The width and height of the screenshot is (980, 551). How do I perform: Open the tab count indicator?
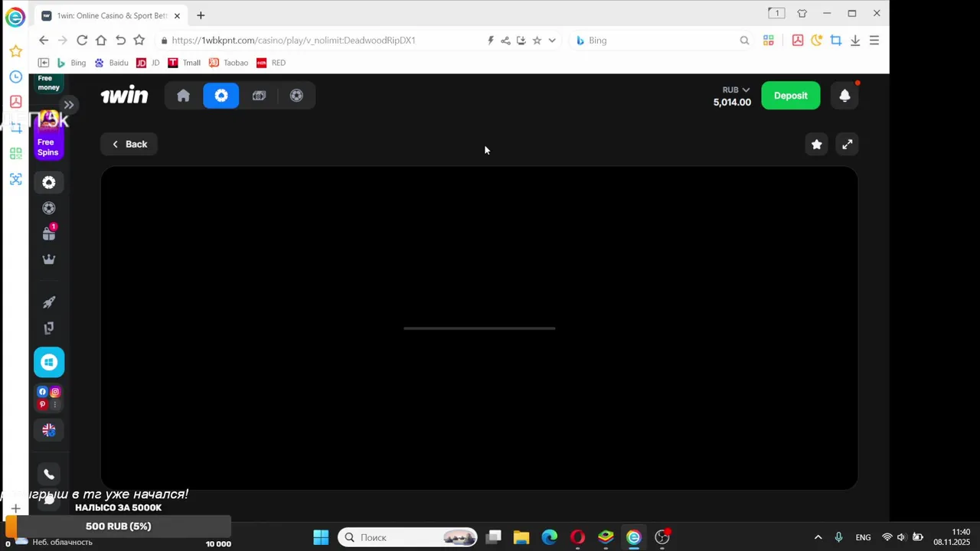coord(776,13)
